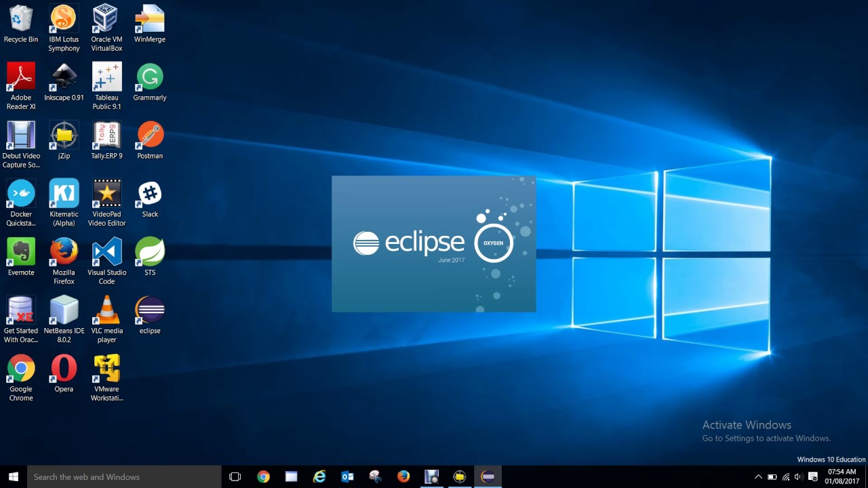Select Visual Studio Code desktop icon

pyautogui.click(x=106, y=262)
